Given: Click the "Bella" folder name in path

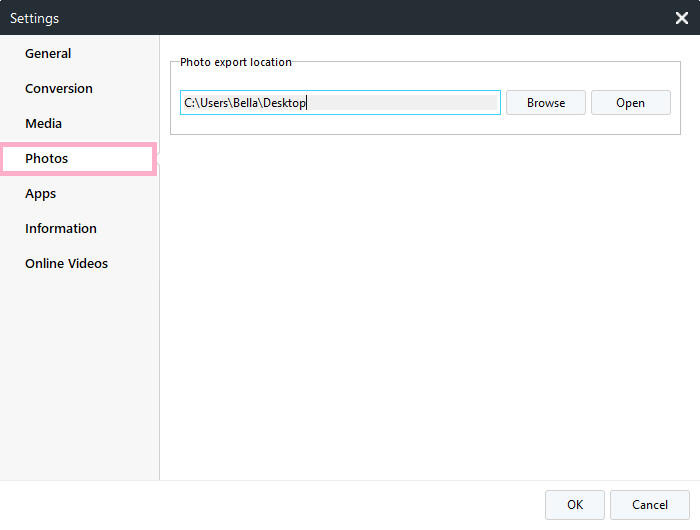Looking at the screenshot, I should 246,103.
